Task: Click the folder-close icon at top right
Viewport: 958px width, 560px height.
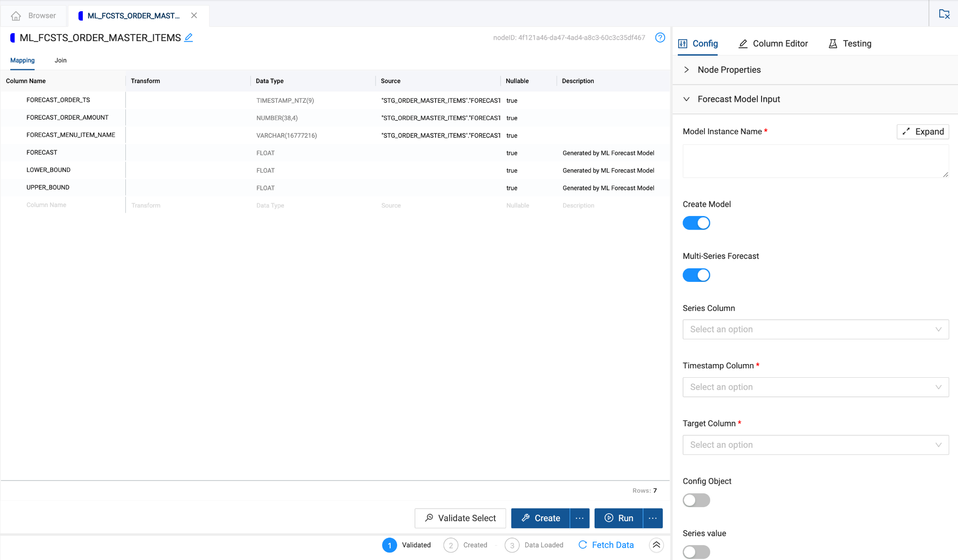Action: coord(944,14)
